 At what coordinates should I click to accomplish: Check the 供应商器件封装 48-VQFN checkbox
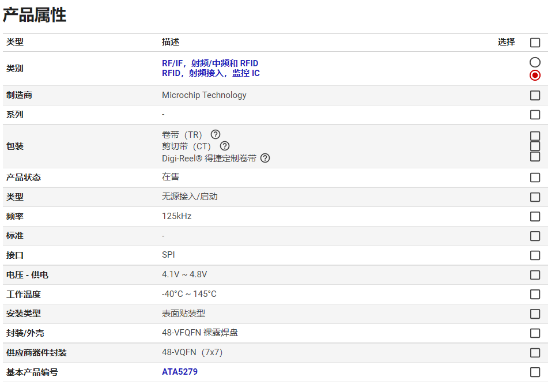535,352
